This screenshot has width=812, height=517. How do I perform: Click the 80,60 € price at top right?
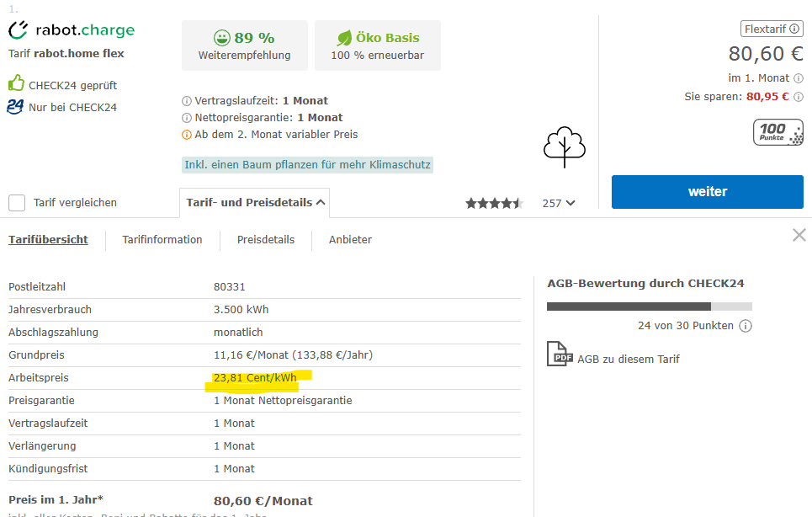pos(766,54)
